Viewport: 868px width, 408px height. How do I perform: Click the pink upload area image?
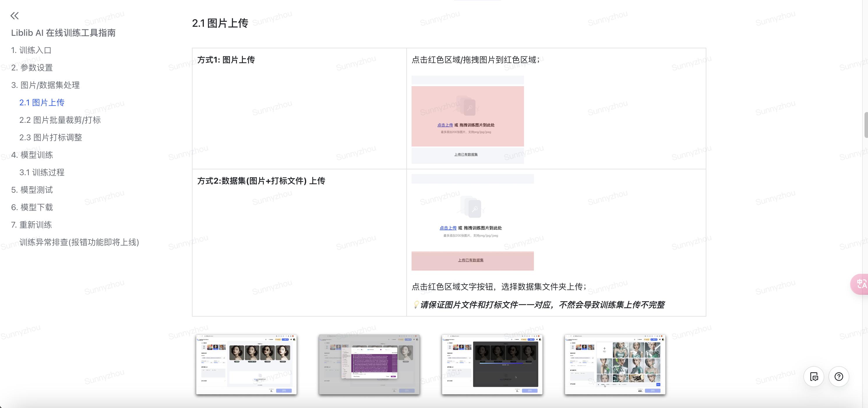coord(467,116)
